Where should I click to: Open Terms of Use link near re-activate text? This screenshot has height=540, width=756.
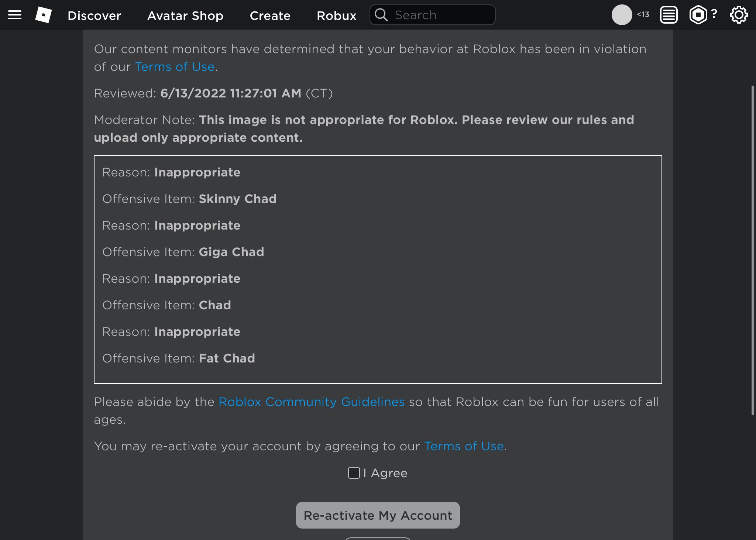(x=464, y=446)
